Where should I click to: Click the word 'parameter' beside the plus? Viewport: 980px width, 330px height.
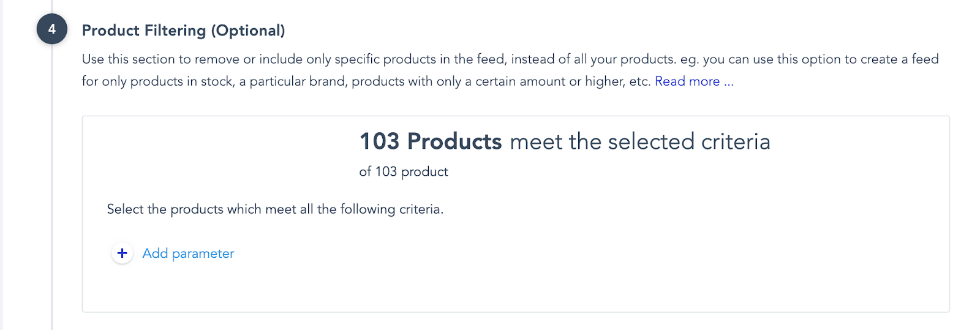[x=203, y=253]
